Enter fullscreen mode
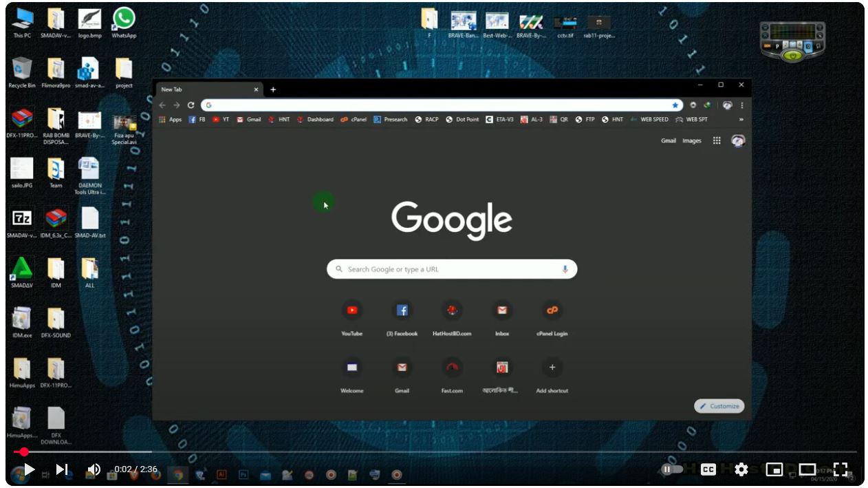Screen dimensions: 868x488 point(840,469)
